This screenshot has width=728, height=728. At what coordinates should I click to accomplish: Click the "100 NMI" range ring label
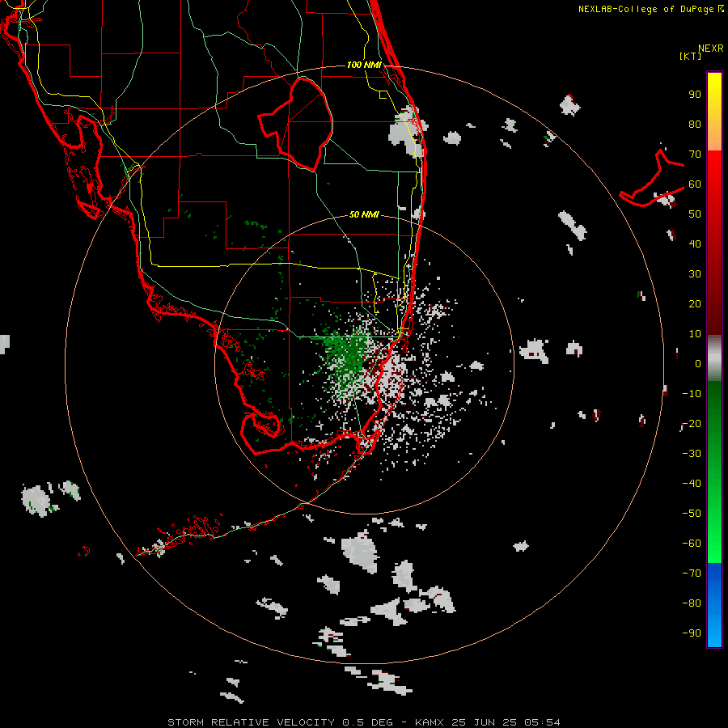[x=364, y=65]
